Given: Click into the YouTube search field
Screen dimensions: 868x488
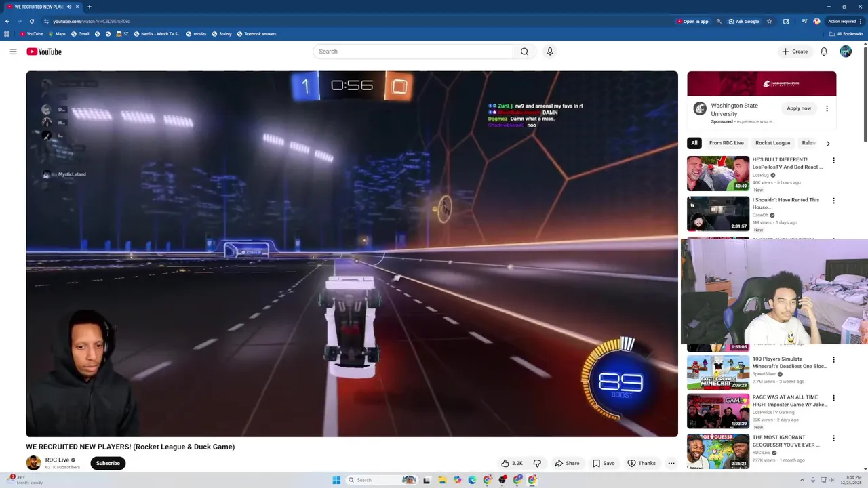Looking at the screenshot, I should (412, 52).
